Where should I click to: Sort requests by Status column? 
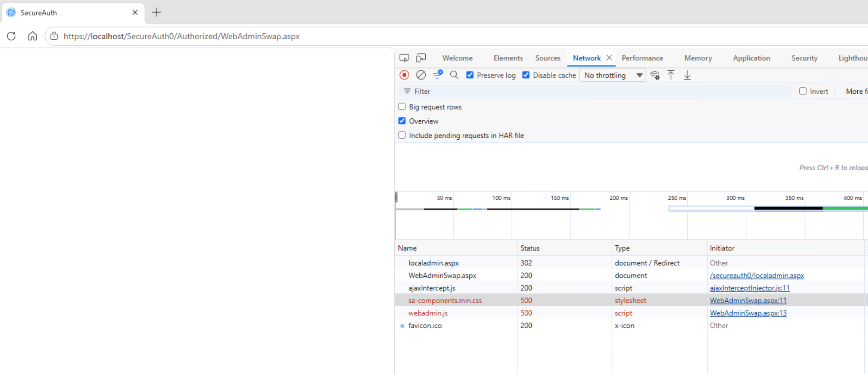point(565,248)
